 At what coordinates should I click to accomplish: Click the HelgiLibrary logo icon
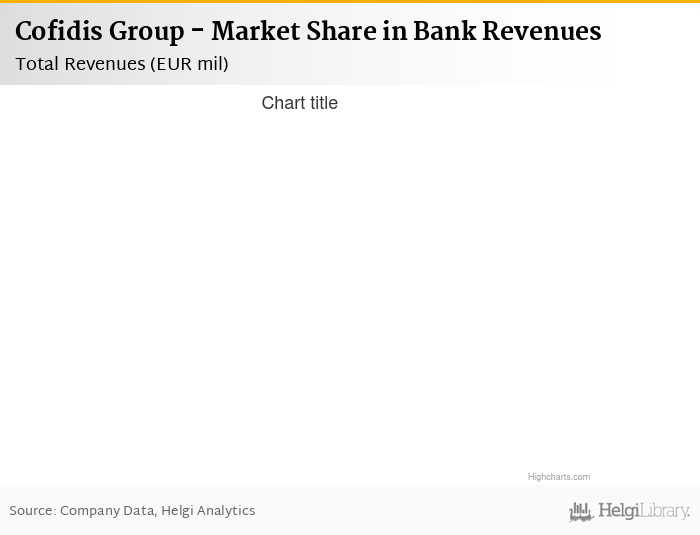[x=581, y=512]
